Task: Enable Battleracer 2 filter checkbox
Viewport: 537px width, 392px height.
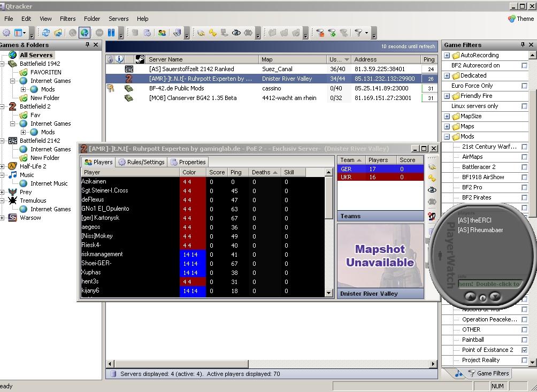Action: [x=524, y=167]
